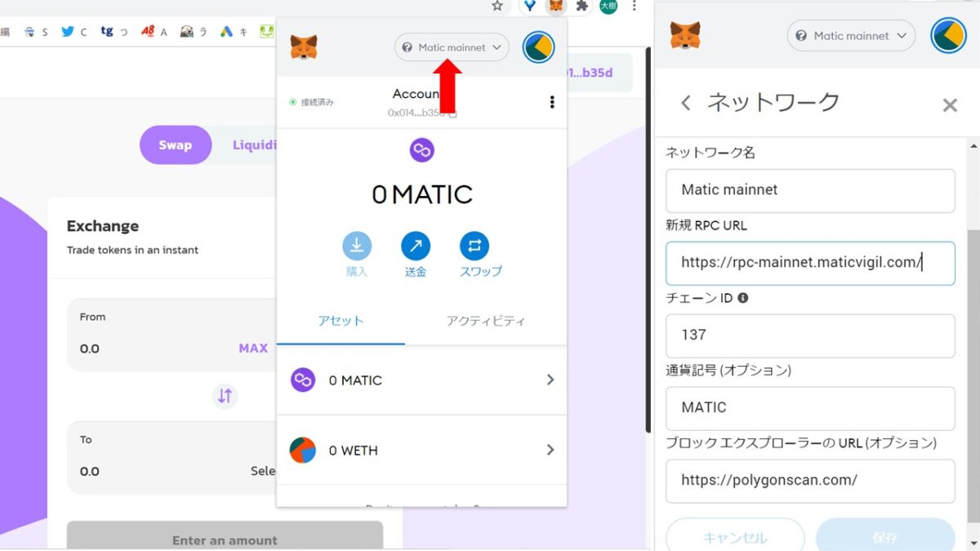This screenshot has height=551, width=980.
Task: Click the チェーン ID info icon
Action: [742, 298]
